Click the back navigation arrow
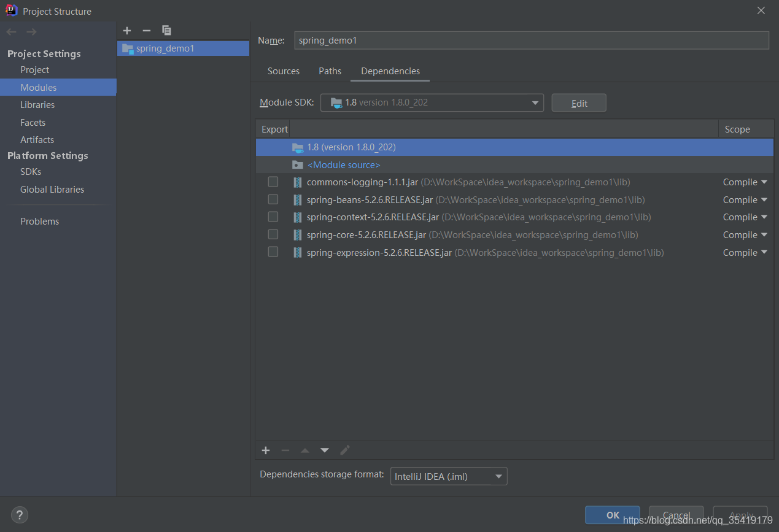779x532 pixels. (x=12, y=32)
